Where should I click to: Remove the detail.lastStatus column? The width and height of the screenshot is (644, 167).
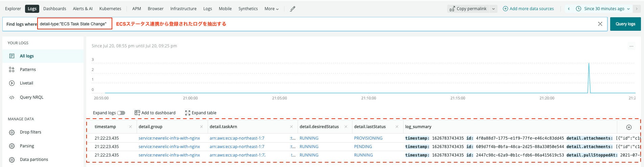coord(397,127)
